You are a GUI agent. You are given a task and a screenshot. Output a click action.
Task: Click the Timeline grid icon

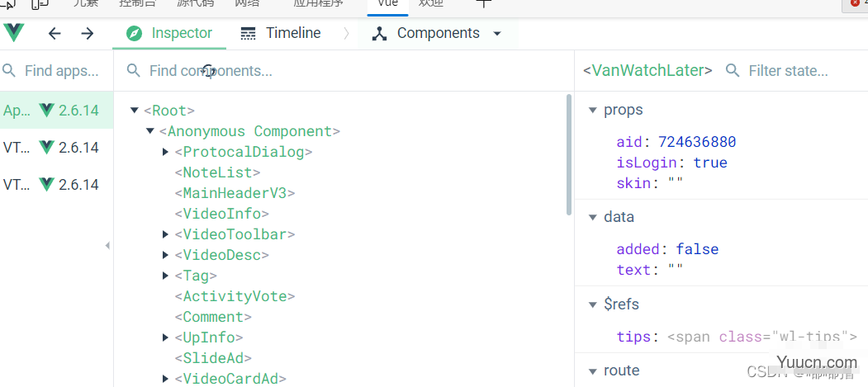[248, 33]
